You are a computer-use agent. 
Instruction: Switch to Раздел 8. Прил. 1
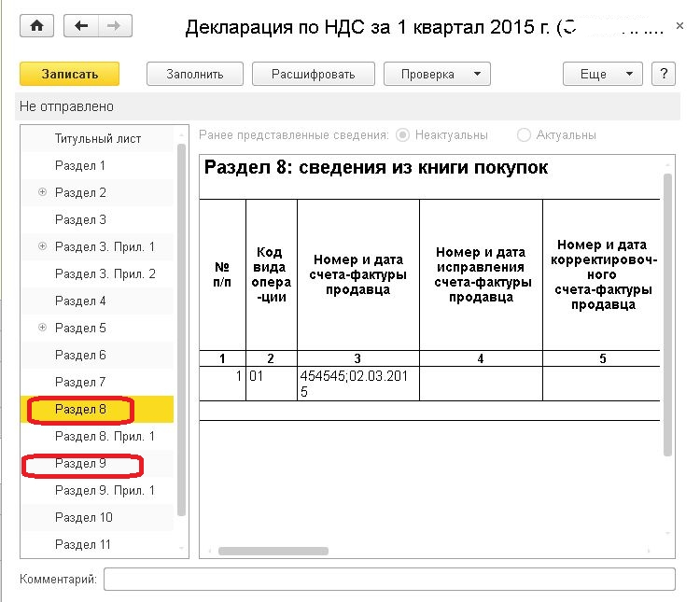click(105, 437)
